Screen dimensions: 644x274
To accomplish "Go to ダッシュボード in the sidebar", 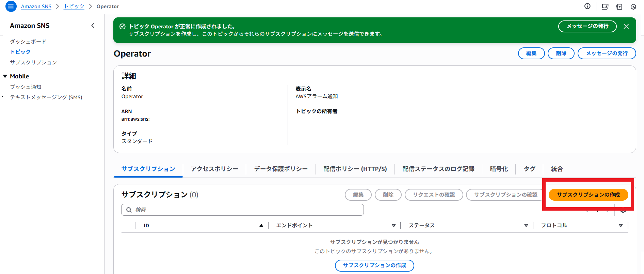I will pyautogui.click(x=28, y=42).
